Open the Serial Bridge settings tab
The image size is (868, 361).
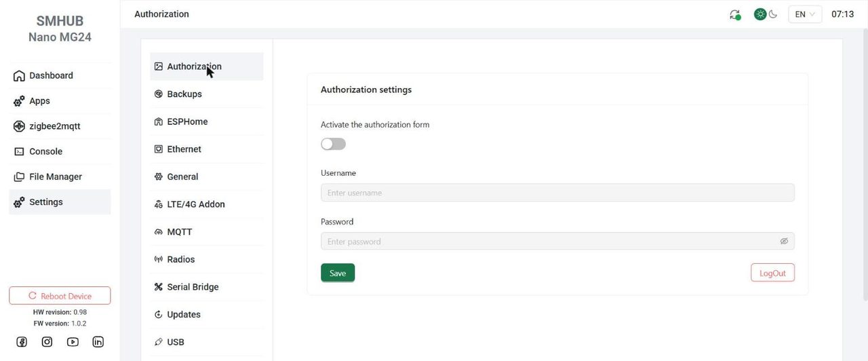[x=207, y=287]
